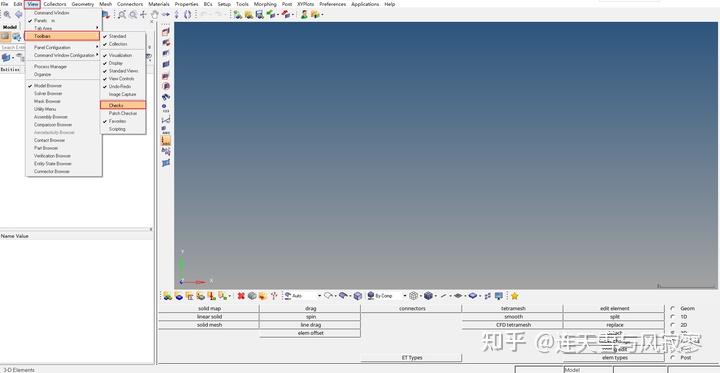This screenshot has width=720, height=373.
Task: Click the monitor icon beside the star
Action: click(x=499, y=296)
